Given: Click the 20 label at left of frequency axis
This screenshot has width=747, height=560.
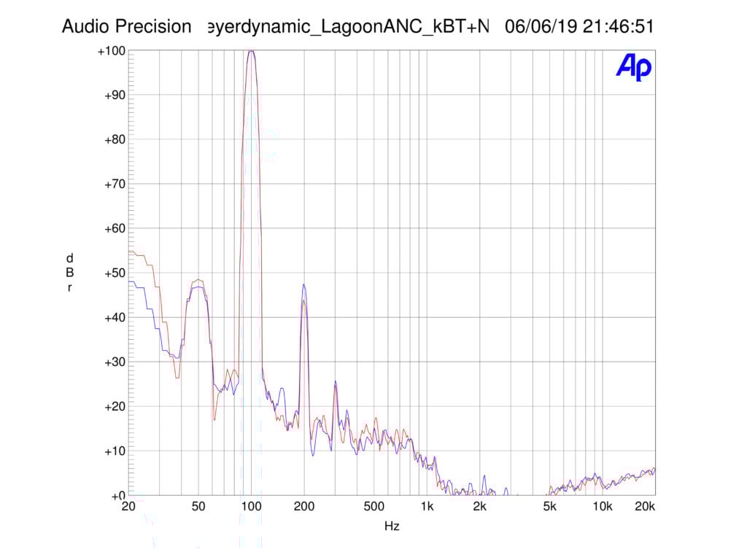Looking at the screenshot, I should [128, 507].
